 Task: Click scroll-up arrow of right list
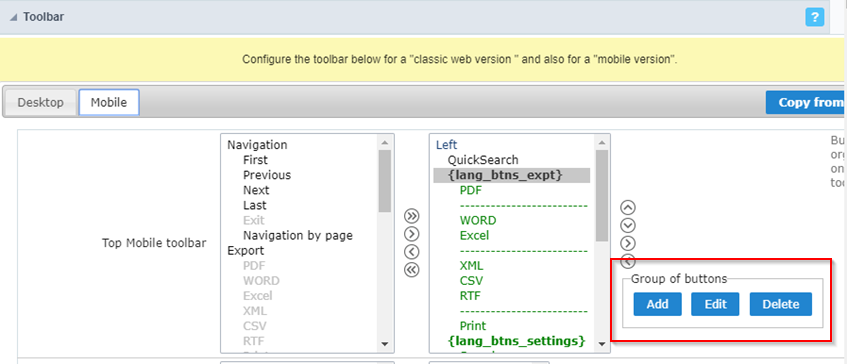click(x=601, y=143)
